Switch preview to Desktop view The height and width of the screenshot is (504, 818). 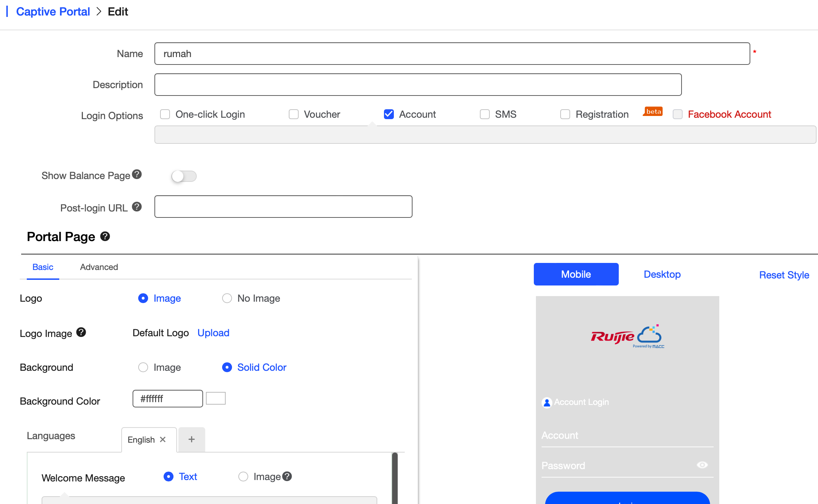pyautogui.click(x=662, y=274)
